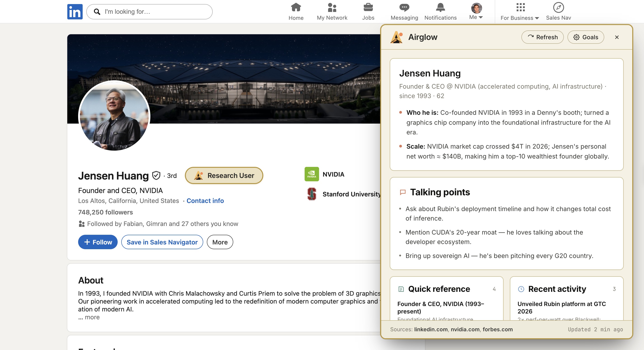Screen dimensions: 644x350
Task: Click Jensen Huang name in Airglow card
Action: click(x=430, y=73)
